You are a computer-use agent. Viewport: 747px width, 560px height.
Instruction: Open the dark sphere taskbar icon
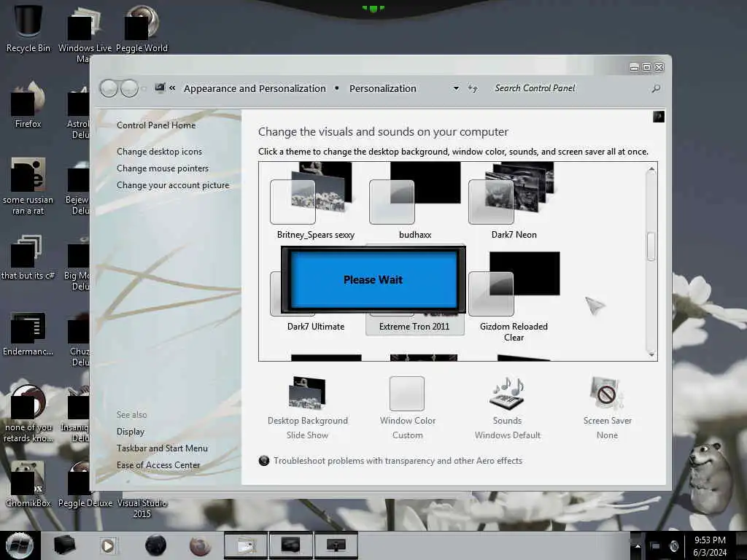(155, 545)
